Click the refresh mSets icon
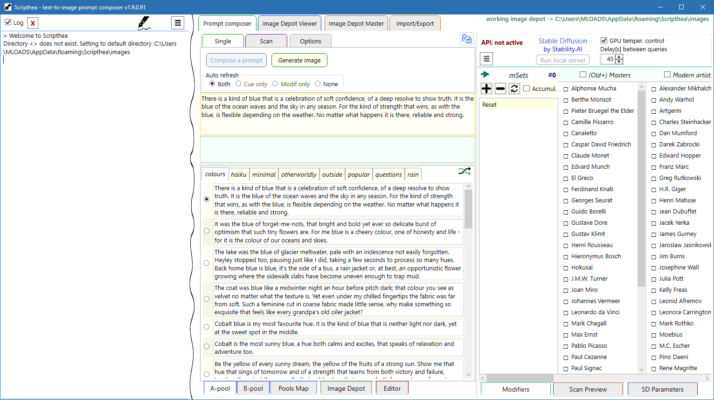Screen dimensions: 714x400 point(514,88)
